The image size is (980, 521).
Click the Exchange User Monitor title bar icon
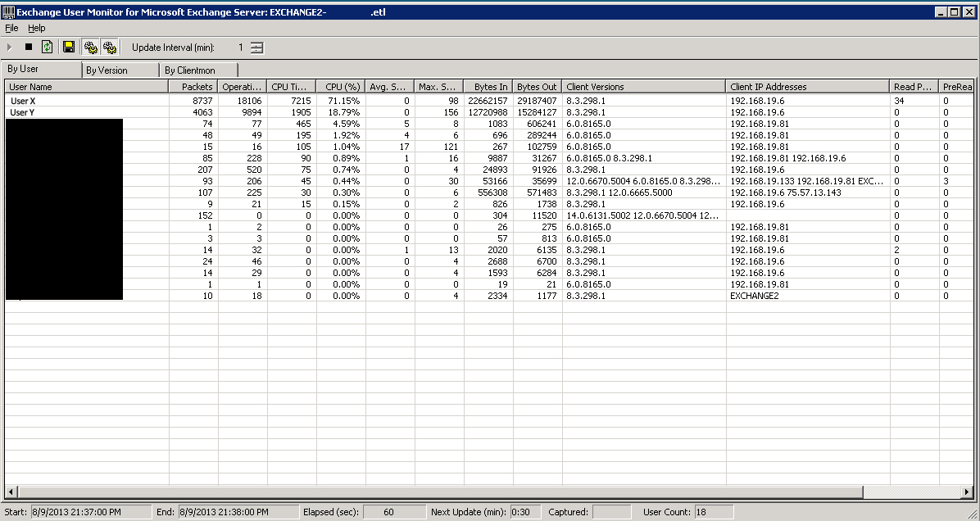click(x=7, y=11)
